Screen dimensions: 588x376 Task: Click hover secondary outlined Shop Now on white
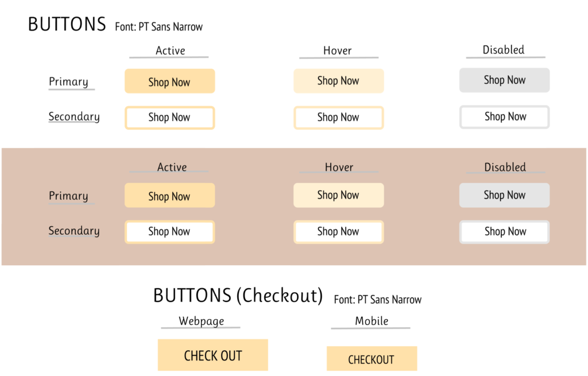pyautogui.click(x=338, y=118)
